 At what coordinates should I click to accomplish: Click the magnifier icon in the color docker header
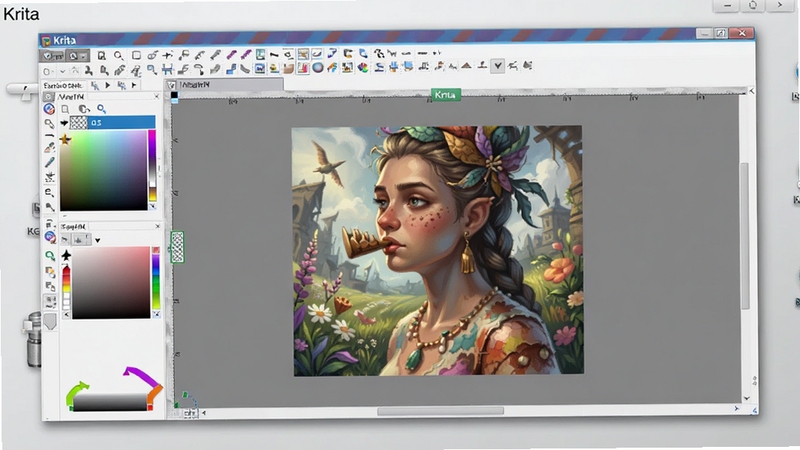click(102, 109)
